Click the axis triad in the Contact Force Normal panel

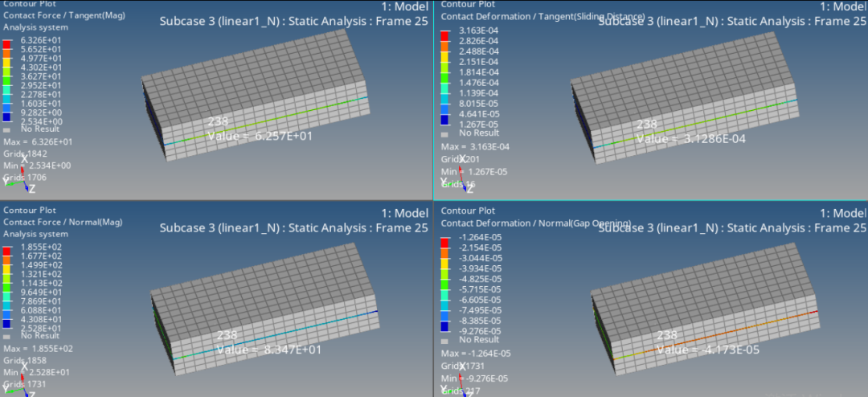click(16, 386)
